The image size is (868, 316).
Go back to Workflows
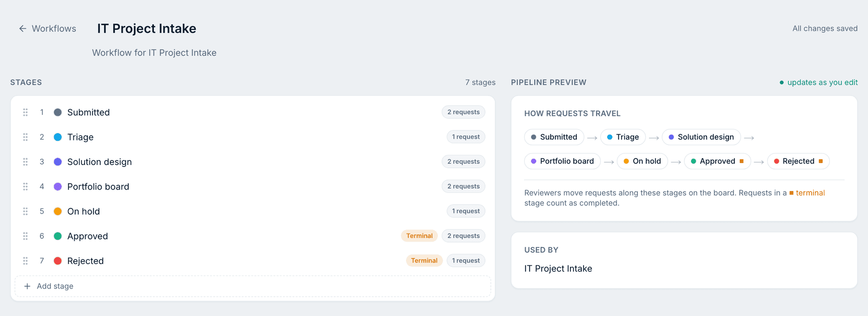click(x=47, y=28)
